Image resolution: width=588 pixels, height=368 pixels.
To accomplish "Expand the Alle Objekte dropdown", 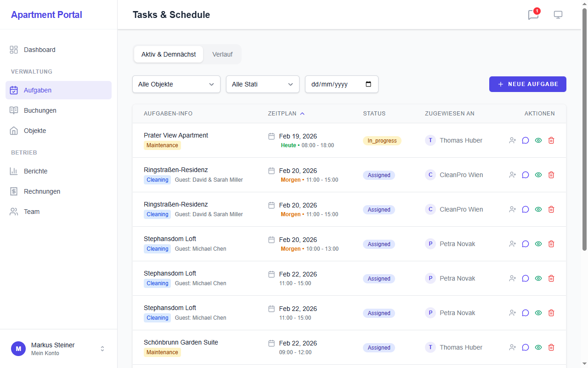I will pyautogui.click(x=176, y=84).
